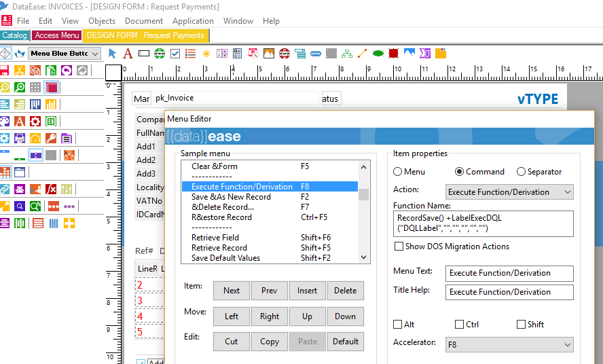Viewport: 603px width, 364px height.
Task: Choose the blue checkbox object tool
Action: point(175,54)
